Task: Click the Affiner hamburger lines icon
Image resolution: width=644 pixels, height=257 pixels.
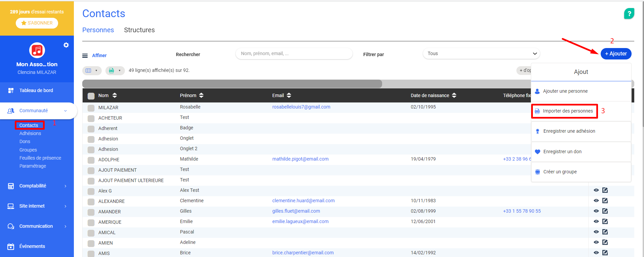Action: pyautogui.click(x=85, y=55)
